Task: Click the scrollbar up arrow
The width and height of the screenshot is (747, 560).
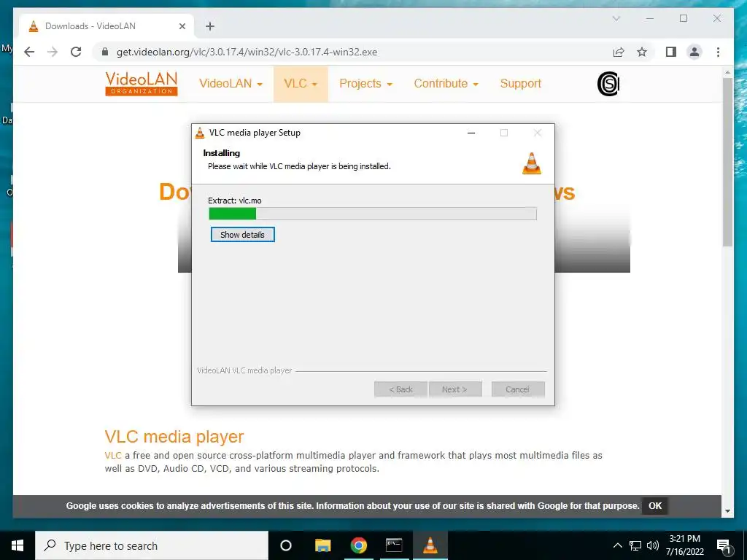Action: (727, 72)
